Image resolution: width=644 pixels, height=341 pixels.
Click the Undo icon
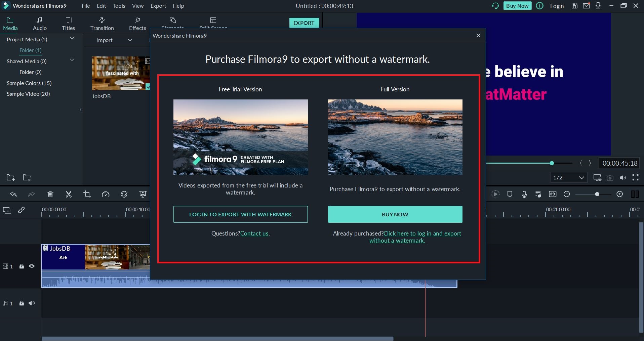pyautogui.click(x=13, y=194)
